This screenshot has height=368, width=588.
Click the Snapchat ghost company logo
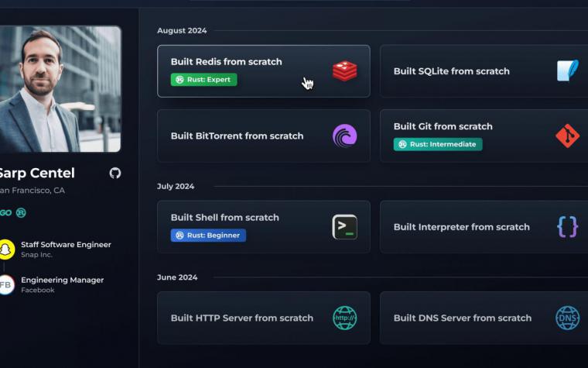click(x=6, y=249)
